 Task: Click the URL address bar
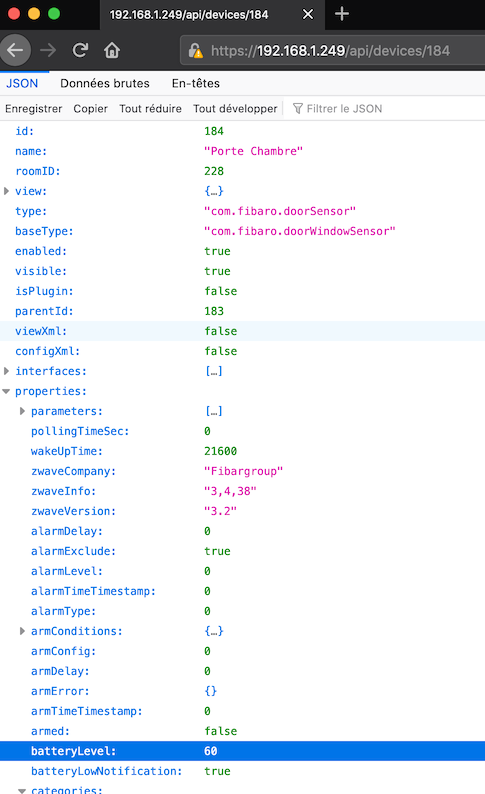pyautogui.click(x=332, y=51)
